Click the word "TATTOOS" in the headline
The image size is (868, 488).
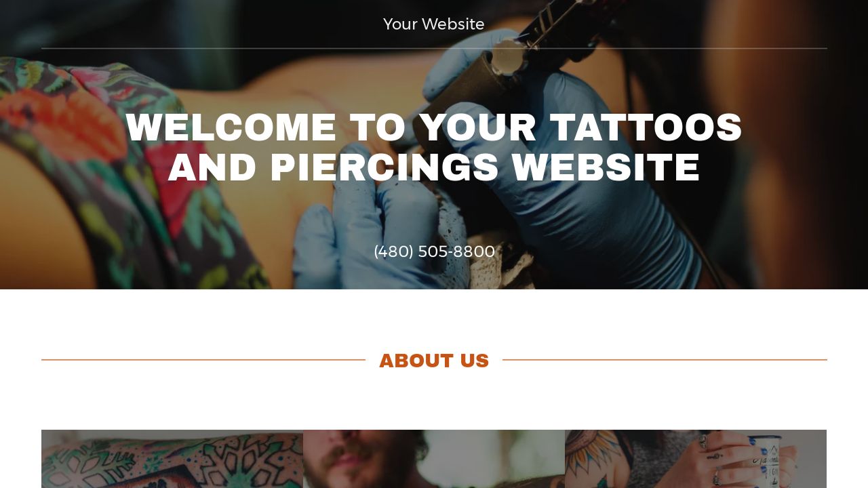click(646, 127)
